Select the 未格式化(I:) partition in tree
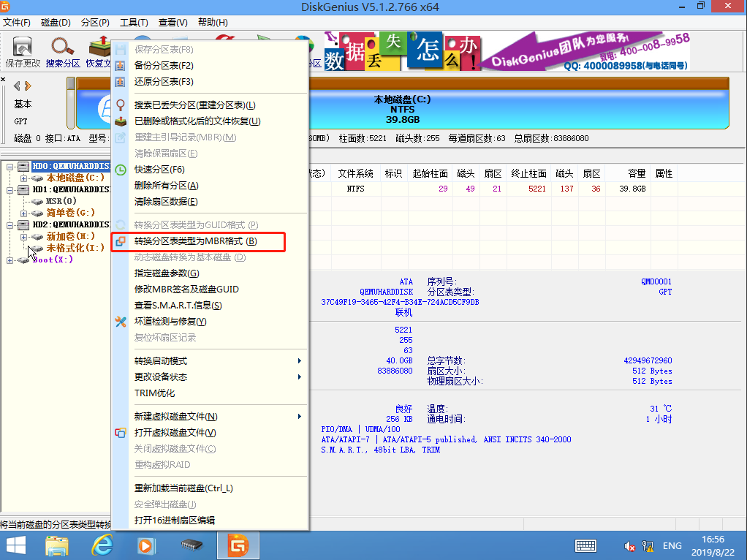 pos(75,248)
